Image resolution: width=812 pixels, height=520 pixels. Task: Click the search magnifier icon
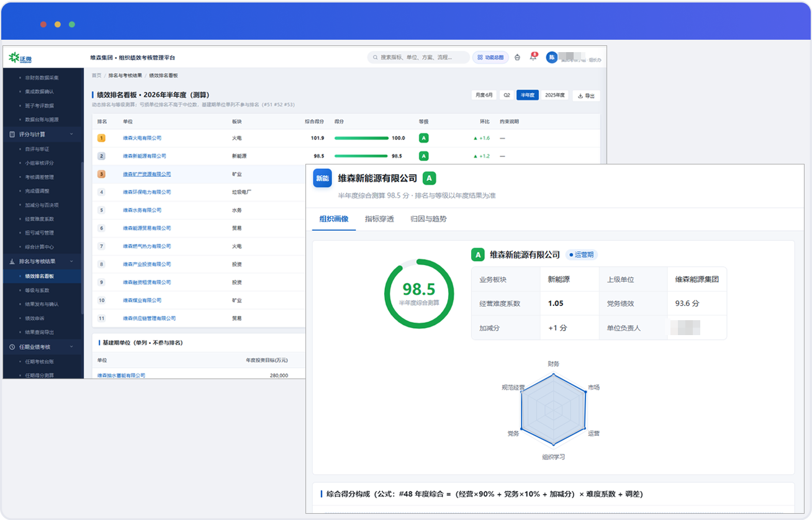click(375, 58)
